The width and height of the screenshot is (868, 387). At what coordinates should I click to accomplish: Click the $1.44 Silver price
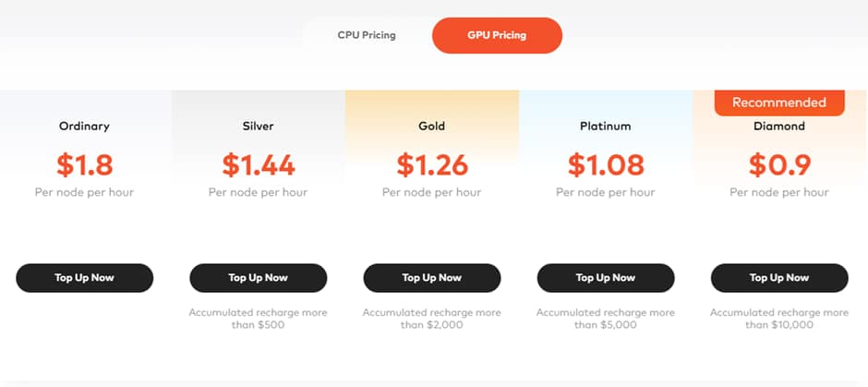pyautogui.click(x=259, y=164)
